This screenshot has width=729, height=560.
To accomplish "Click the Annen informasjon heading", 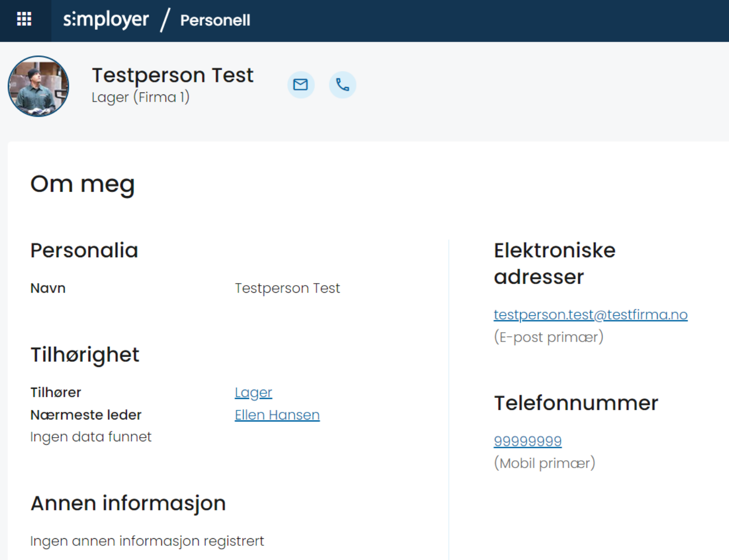I will [128, 503].
